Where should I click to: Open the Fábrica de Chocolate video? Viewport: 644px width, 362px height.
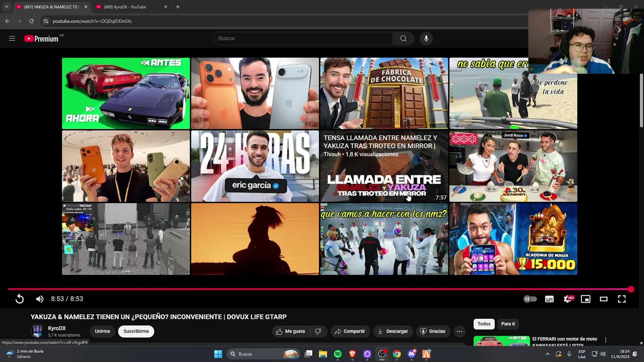384,93
